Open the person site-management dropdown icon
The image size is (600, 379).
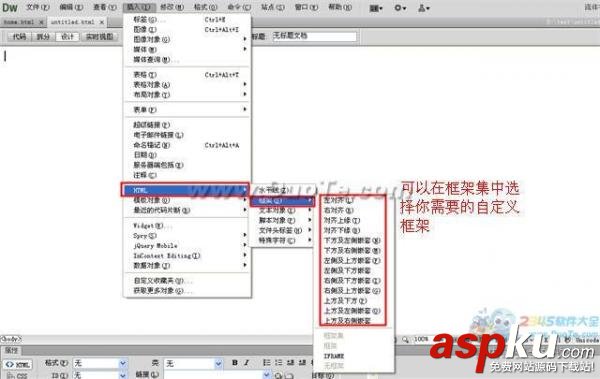click(x=424, y=8)
